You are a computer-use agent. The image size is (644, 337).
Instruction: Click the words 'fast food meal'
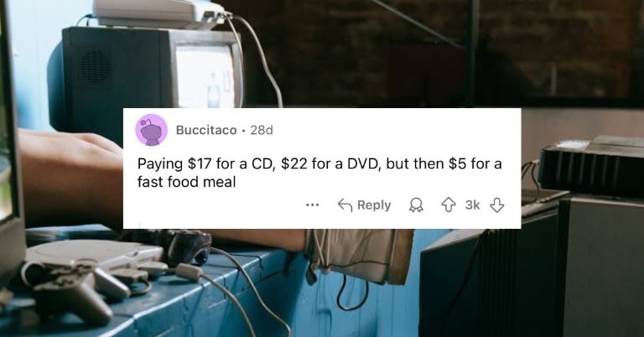(186, 181)
